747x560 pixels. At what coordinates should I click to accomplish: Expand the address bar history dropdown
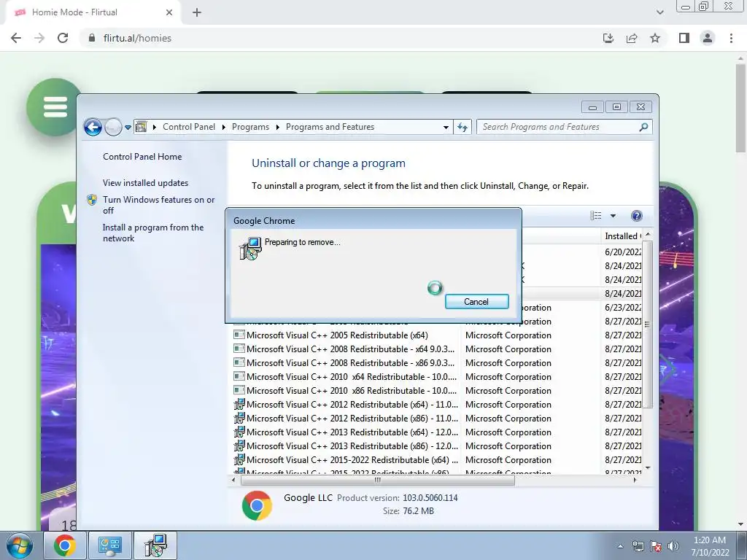click(446, 127)
